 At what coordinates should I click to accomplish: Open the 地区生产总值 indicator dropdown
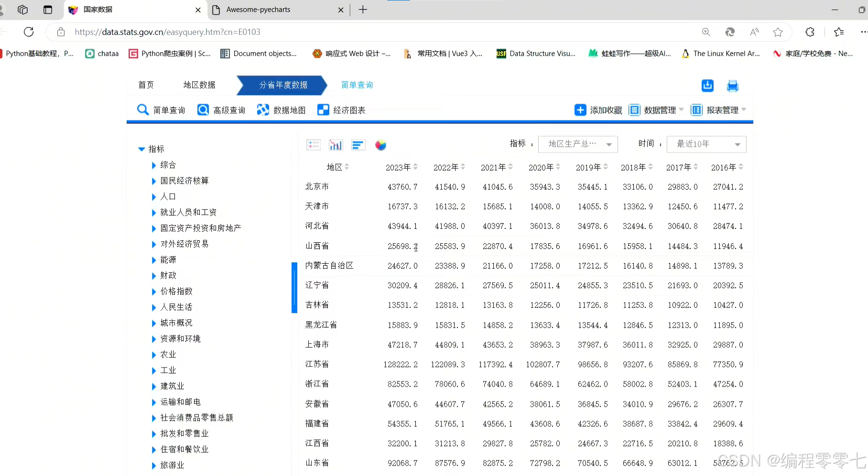(x=577, y=144)
